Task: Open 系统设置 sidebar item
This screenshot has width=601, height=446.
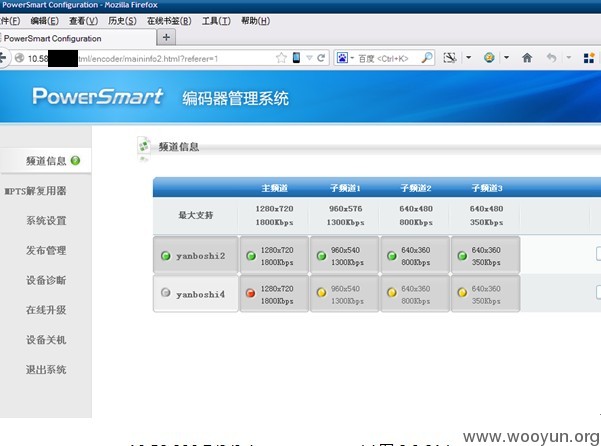Action: 46,221
